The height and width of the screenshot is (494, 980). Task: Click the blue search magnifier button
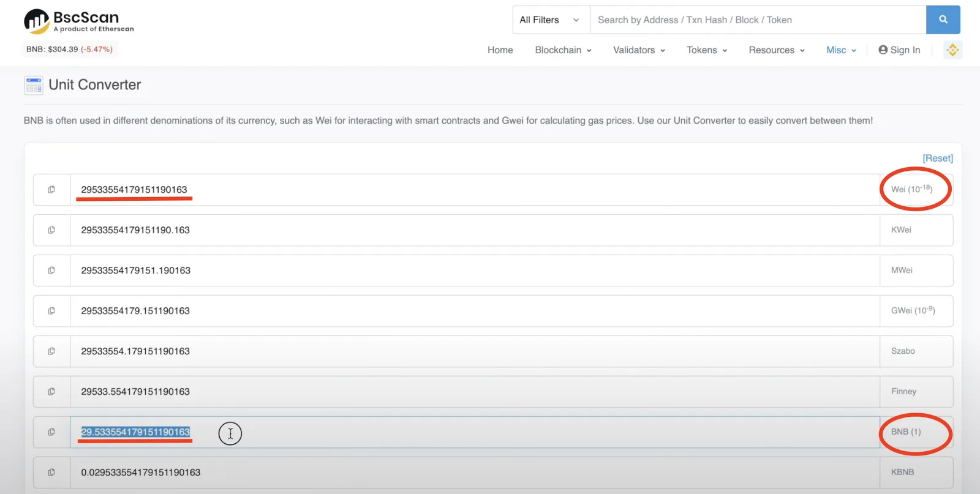point(943,20)
